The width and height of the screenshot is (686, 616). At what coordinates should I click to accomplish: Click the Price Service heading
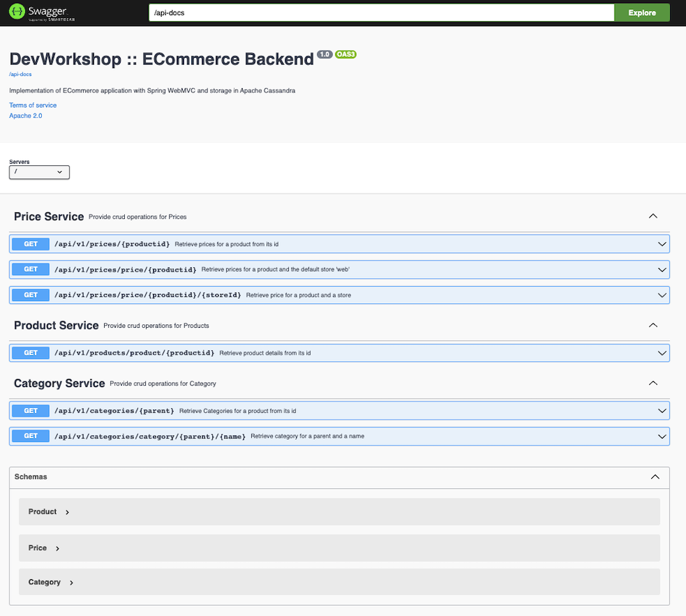(x=48, y=217)
